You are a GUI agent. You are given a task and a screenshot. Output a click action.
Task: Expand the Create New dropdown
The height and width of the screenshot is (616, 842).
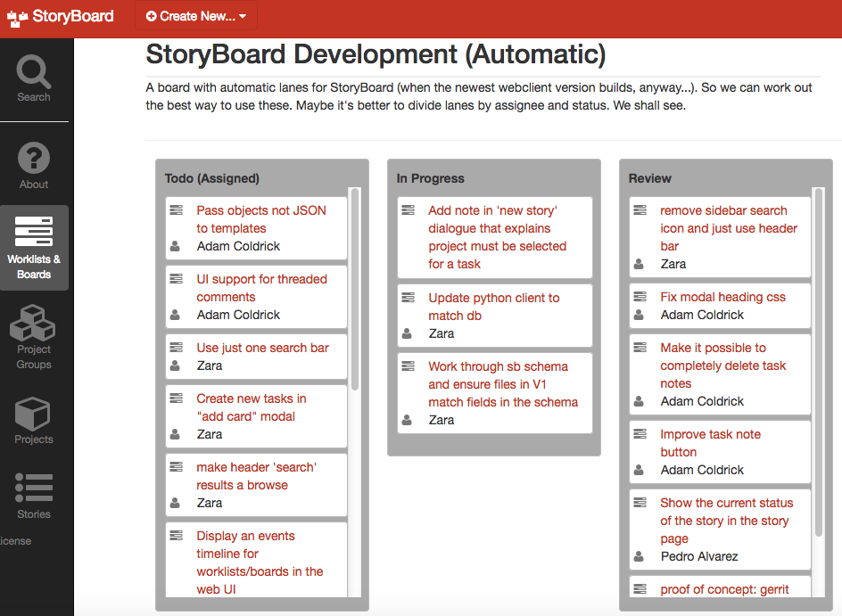tap(196, 16)
